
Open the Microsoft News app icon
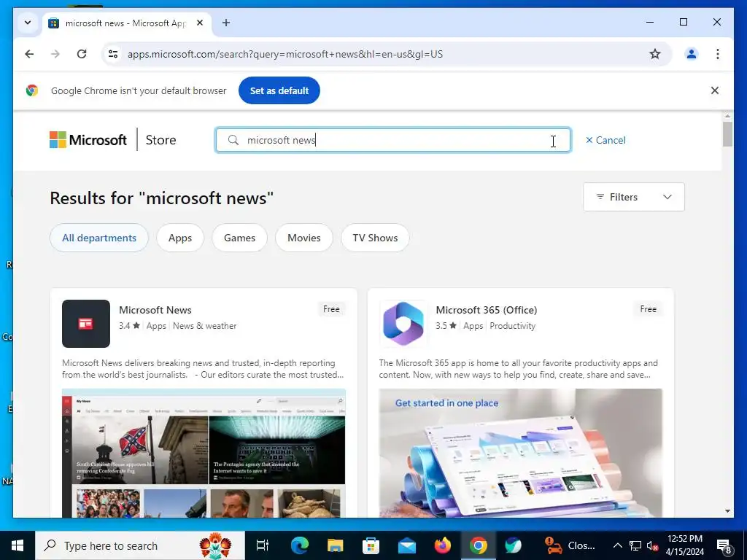(x=86, y=324)
